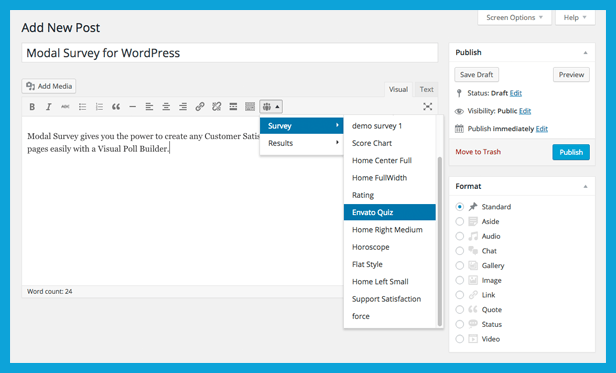Open the Modal Survey toolbar dropdown
616x373 pixels.
tap(271, 107)
